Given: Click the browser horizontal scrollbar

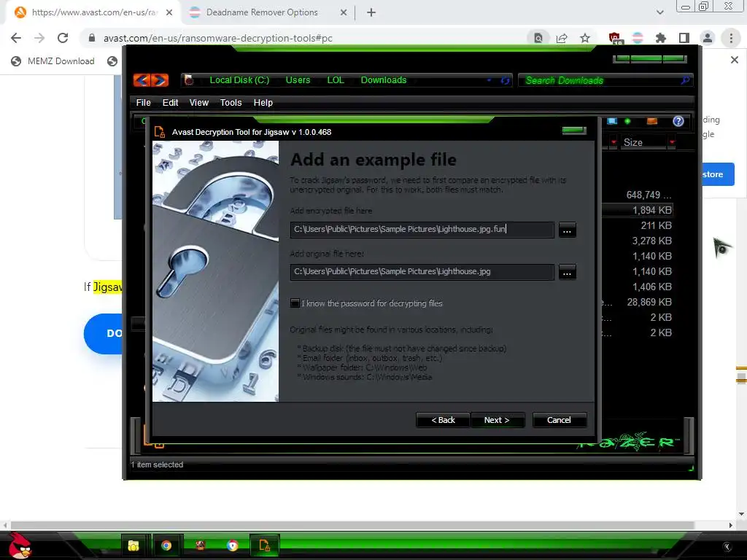Looking at the screenshot, I should pyautogui.click(x=352, y=525).
